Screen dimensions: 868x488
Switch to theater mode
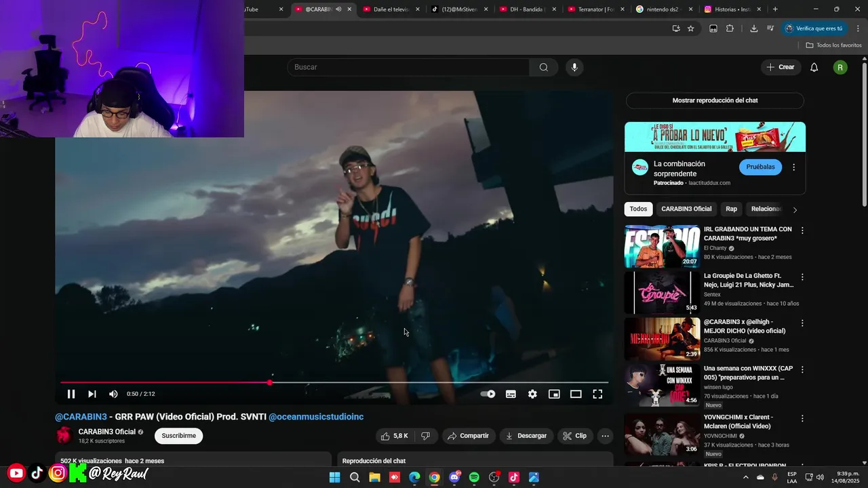(576, 394)
